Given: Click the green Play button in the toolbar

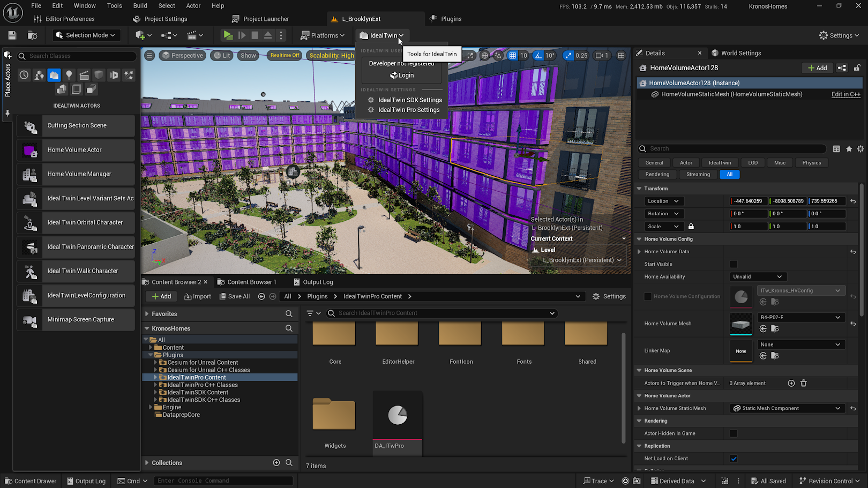Looking at the screenshot, I should coord(228,35).
